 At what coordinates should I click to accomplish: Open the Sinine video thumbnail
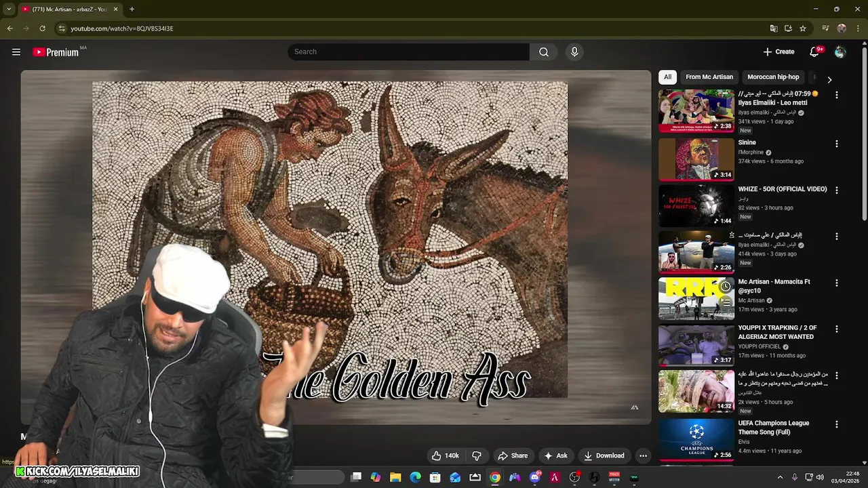696,159
